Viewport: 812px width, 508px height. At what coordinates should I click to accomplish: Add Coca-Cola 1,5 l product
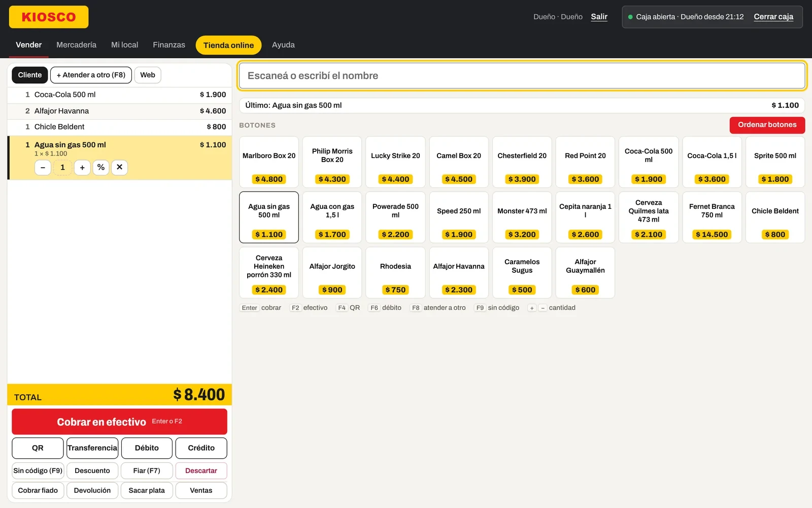click(712, 162)
